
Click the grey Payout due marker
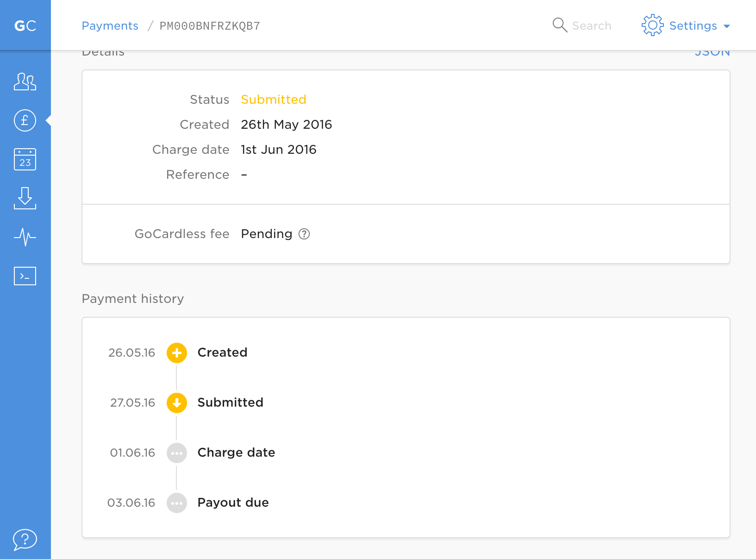(177, 503)
